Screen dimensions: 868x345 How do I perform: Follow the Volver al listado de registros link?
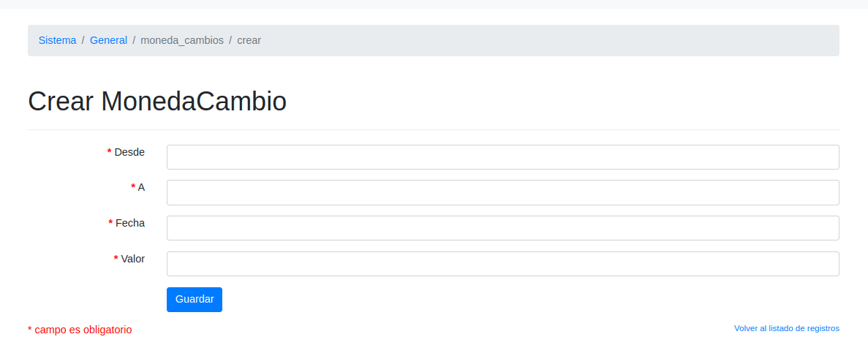(x=786, y=328)
